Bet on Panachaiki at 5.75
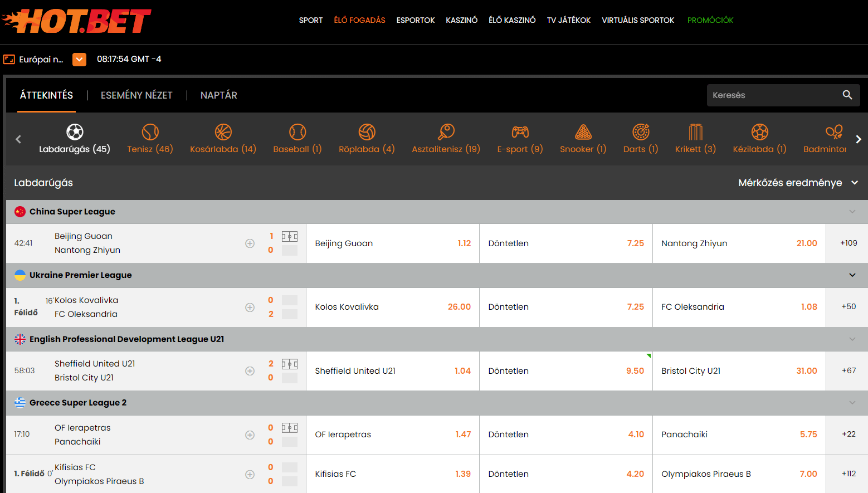This screenshot has height=493, width=868. coord(739,435)
